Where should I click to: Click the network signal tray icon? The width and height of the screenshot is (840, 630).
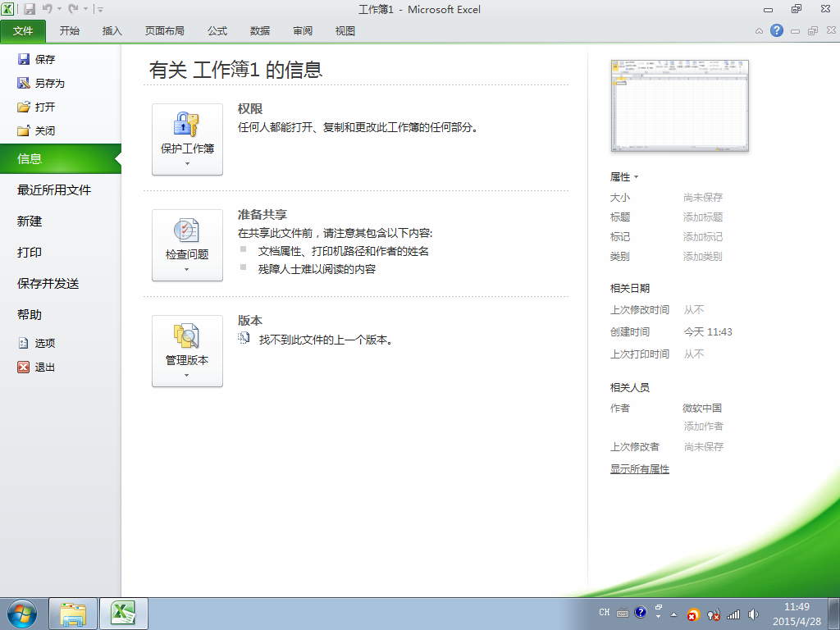click(733, 614)
